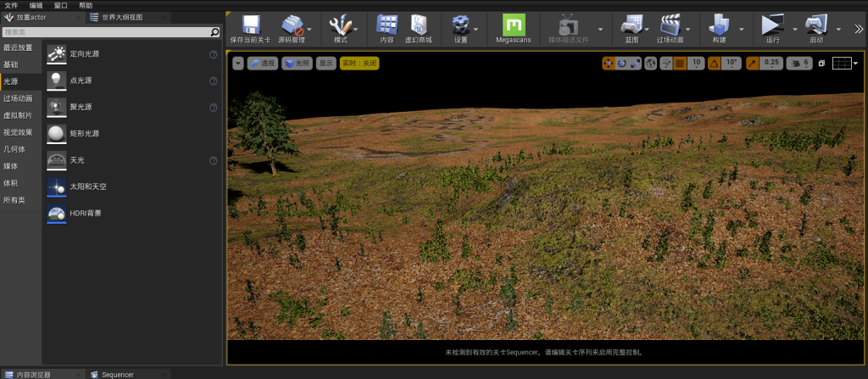Select the Sky Light (天光) actor icon
Viewport: 868px width, 379px height.
coord(57,160)
